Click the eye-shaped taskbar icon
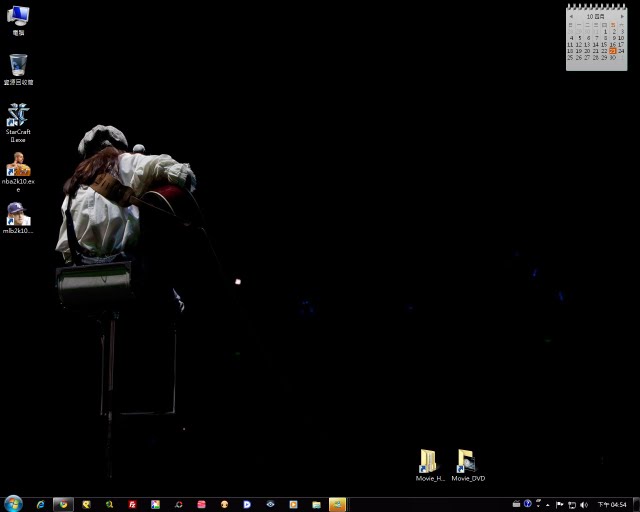This screenshot has width=640, height=512. pyautogui.click(x=270, y=505)
